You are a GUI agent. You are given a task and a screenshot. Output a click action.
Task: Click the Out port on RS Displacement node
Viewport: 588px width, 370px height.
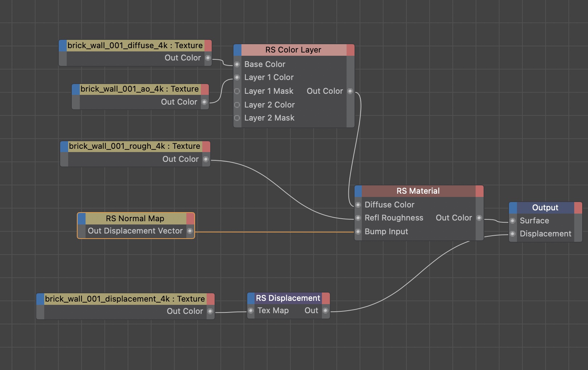pyautogui.click(x=326, y=311)
